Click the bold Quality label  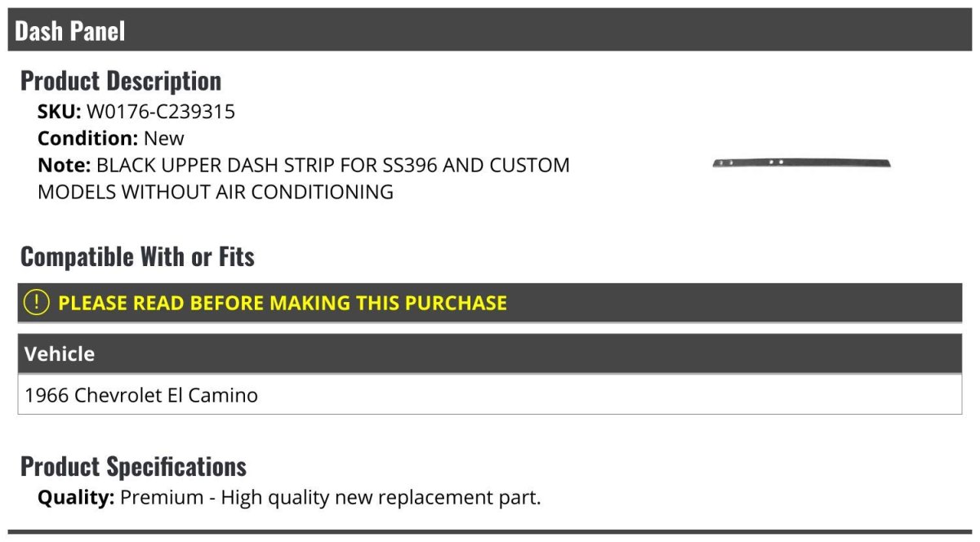click(76, 497)
